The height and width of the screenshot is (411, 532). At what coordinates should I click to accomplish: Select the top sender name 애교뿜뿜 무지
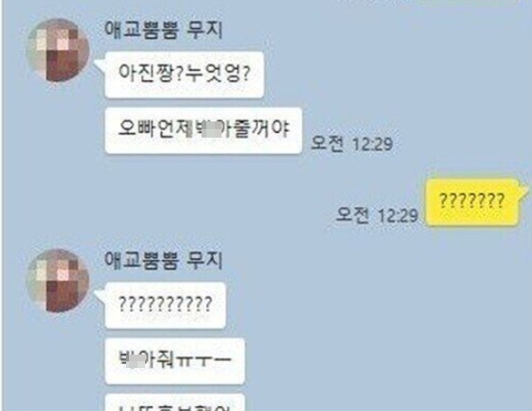pos(163,30)
